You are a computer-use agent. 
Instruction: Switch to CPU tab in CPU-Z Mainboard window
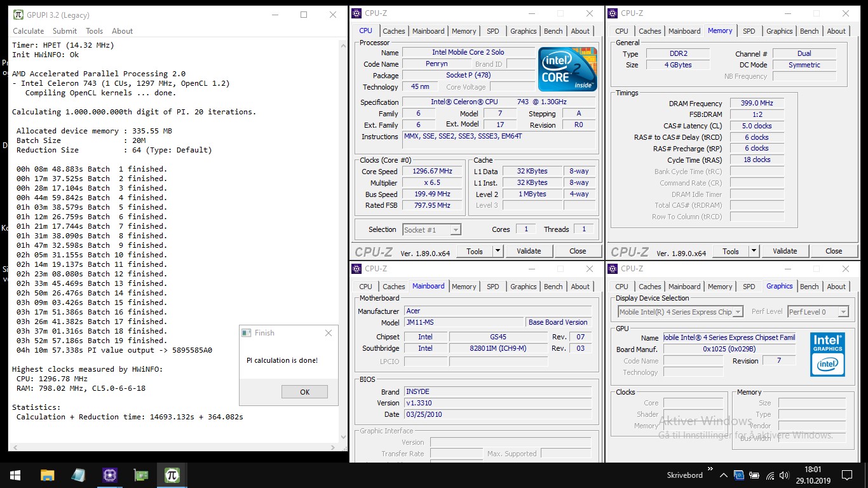[x=366, y=287]
